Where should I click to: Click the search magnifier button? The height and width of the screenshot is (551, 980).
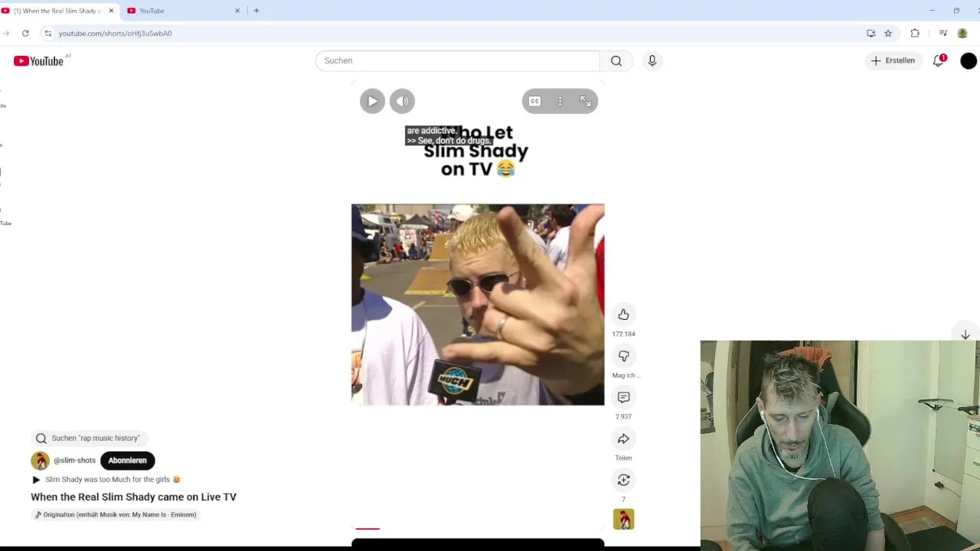(616, 60)
